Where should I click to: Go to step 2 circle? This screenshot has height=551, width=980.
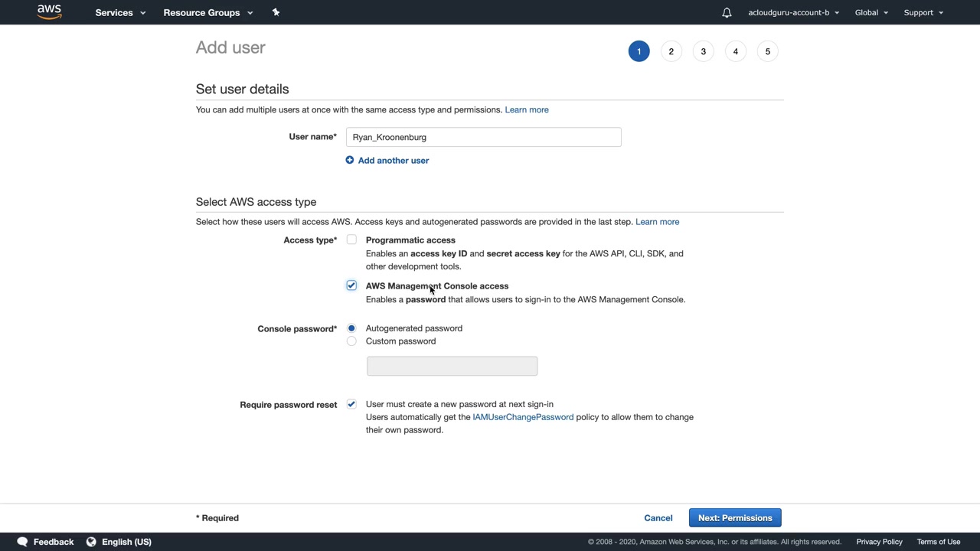[671, 51]
